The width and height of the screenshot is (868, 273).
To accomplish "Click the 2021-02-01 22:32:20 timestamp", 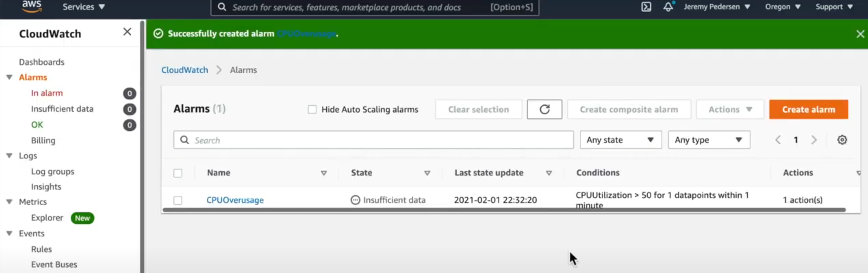I will point(495,200).
